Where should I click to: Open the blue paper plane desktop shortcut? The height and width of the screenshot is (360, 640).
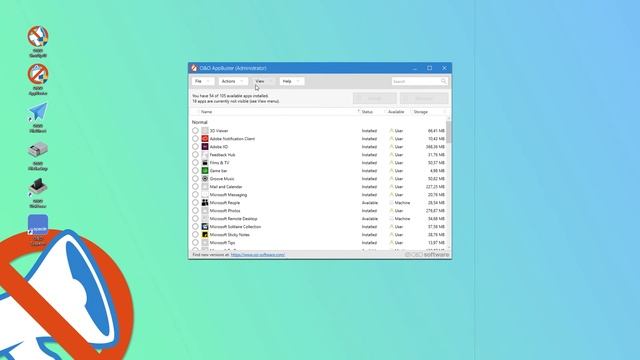point(38,118)
